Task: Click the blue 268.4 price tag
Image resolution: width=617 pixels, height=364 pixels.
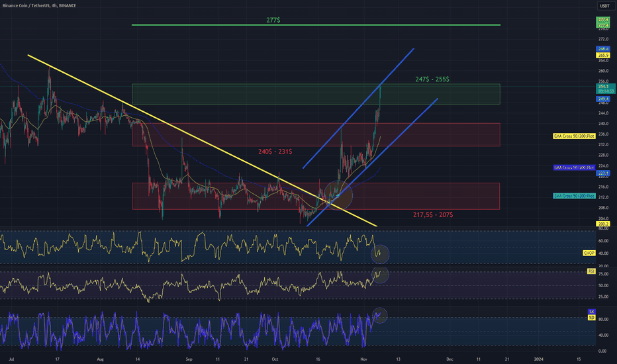Action: (603, 49)
